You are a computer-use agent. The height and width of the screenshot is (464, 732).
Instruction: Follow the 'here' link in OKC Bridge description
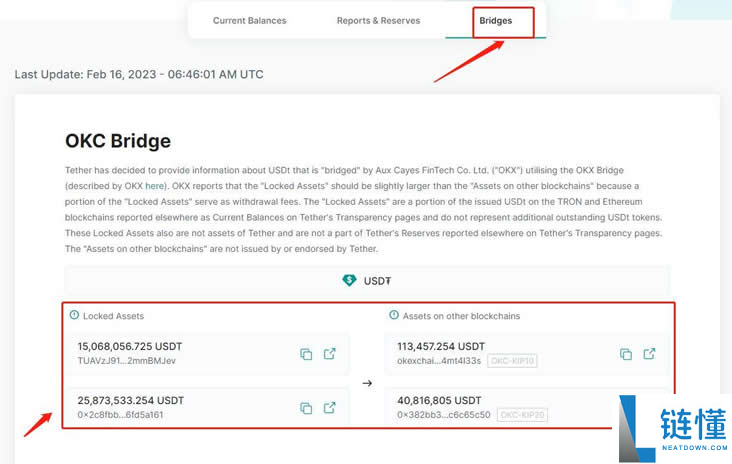pos(155,186)
